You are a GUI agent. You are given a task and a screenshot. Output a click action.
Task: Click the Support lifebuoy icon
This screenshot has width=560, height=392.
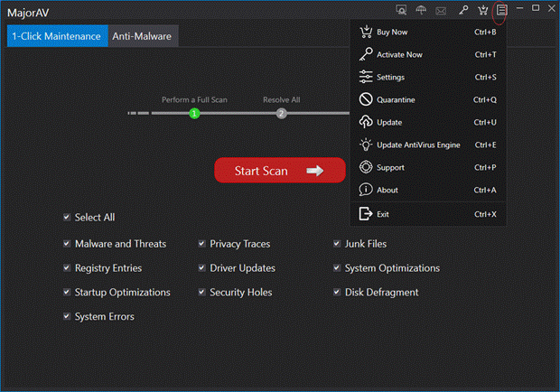[366, 167]
